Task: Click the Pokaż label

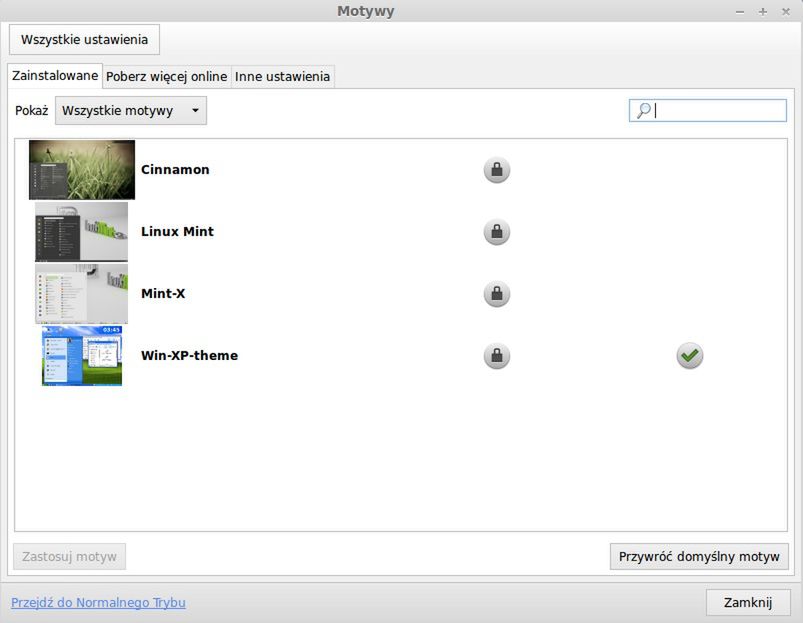Action: coord(31,111)
